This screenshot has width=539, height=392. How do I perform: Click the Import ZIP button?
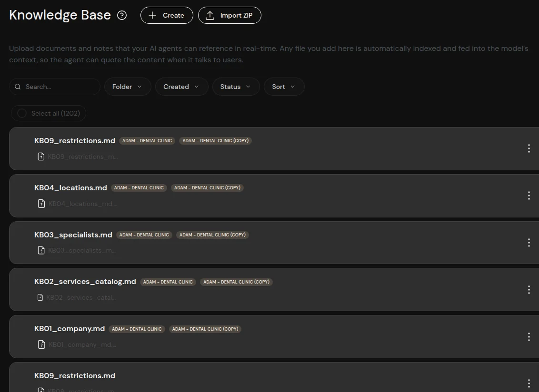pos(230,15)
